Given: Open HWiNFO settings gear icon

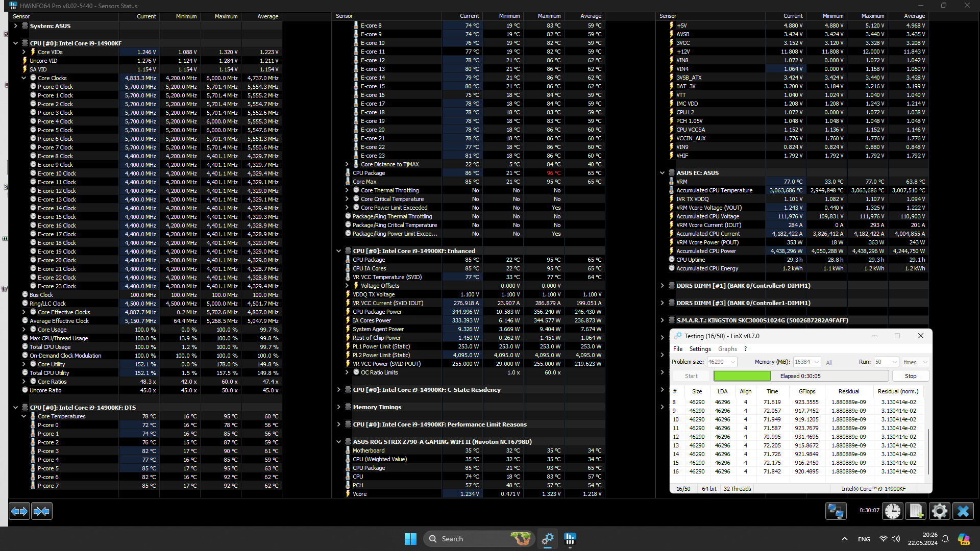Looking at the screenshot, I should click(x=939, y=511).
